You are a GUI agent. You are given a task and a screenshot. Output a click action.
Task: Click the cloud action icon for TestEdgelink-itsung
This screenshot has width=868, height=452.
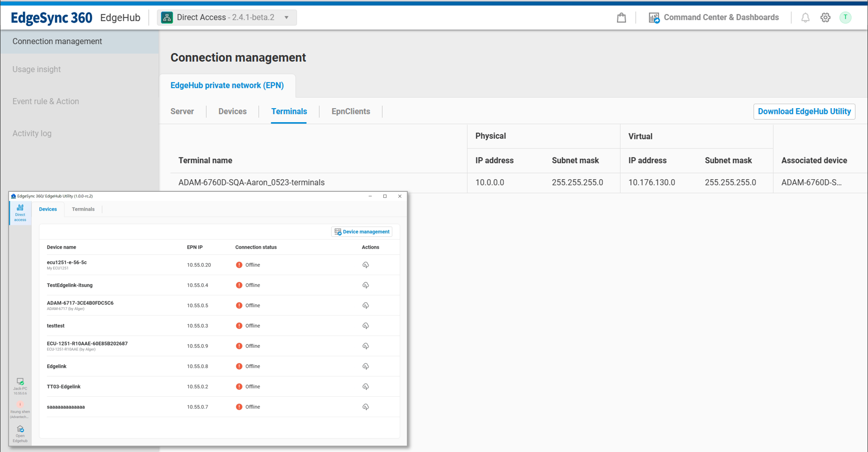365,285
